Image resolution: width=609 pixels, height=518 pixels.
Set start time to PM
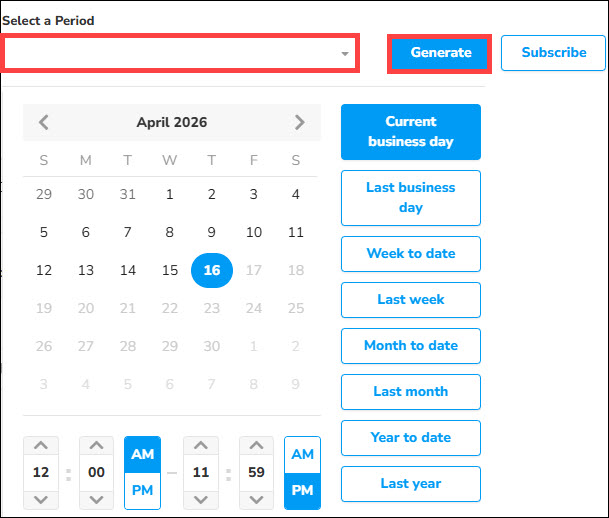142,491
